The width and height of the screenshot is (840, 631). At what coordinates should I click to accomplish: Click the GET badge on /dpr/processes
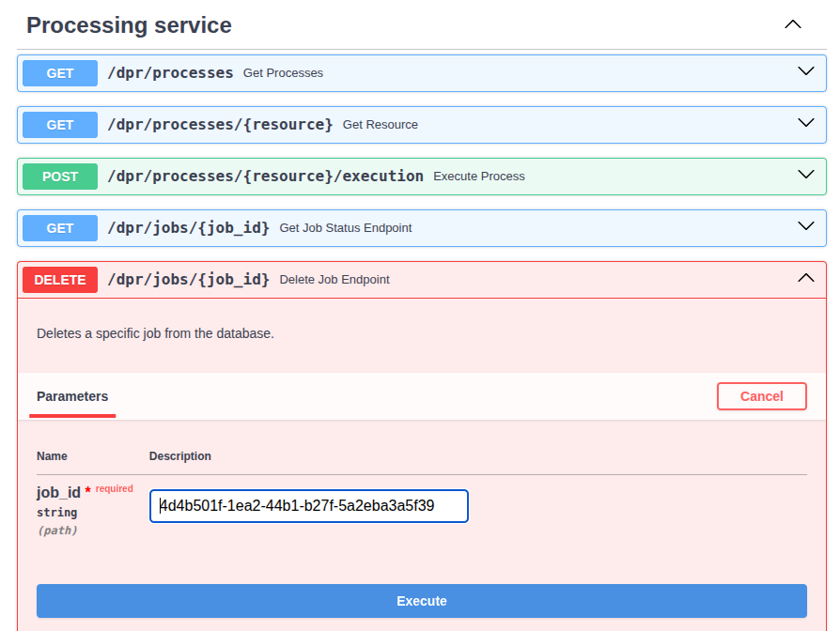pyautogui.click(x=59, y=72)
